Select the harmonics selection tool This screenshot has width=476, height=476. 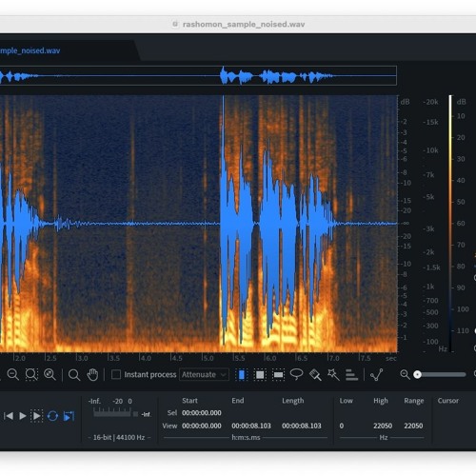click(x=351, y=375)
